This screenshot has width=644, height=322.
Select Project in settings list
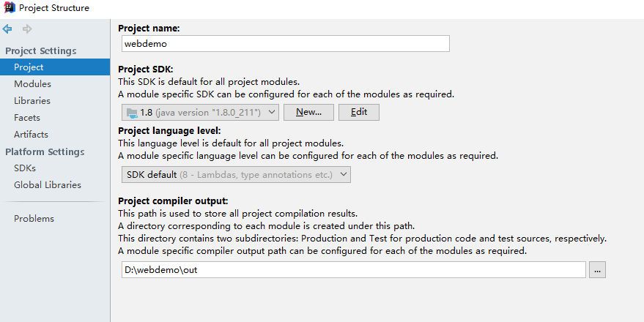pyautogui.click(x=29, y=67)
